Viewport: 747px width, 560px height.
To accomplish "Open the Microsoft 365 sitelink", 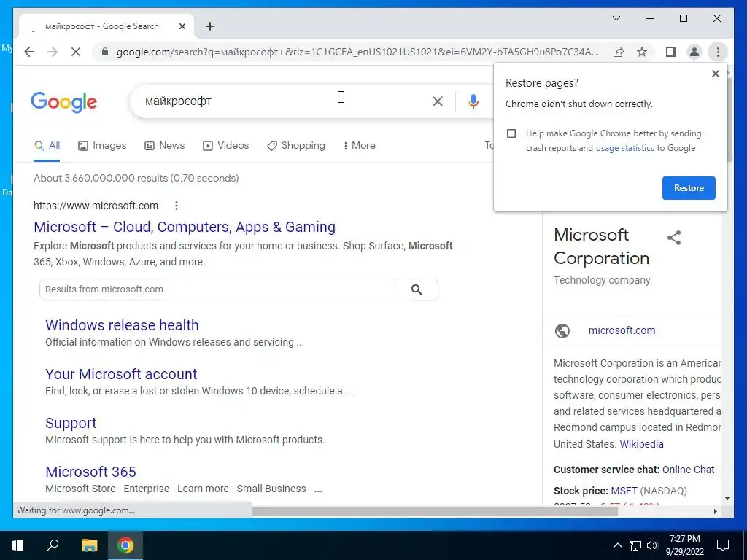I will click(x=90, y=472).
